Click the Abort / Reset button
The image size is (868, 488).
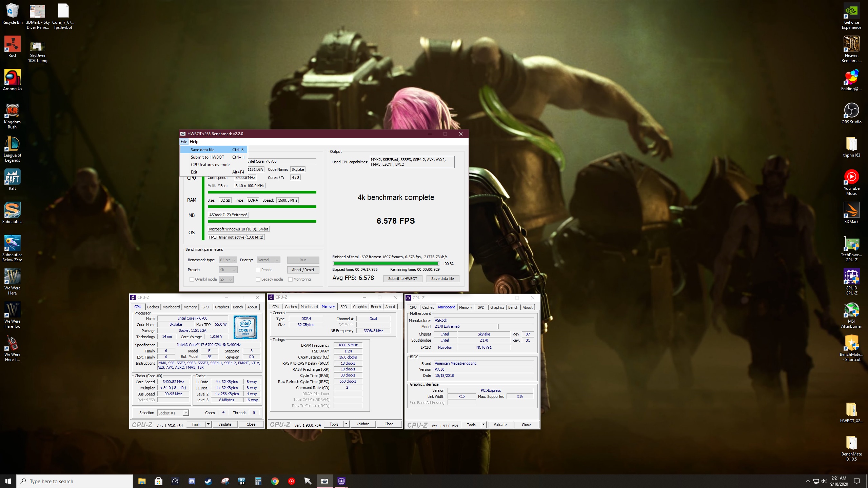303,270
